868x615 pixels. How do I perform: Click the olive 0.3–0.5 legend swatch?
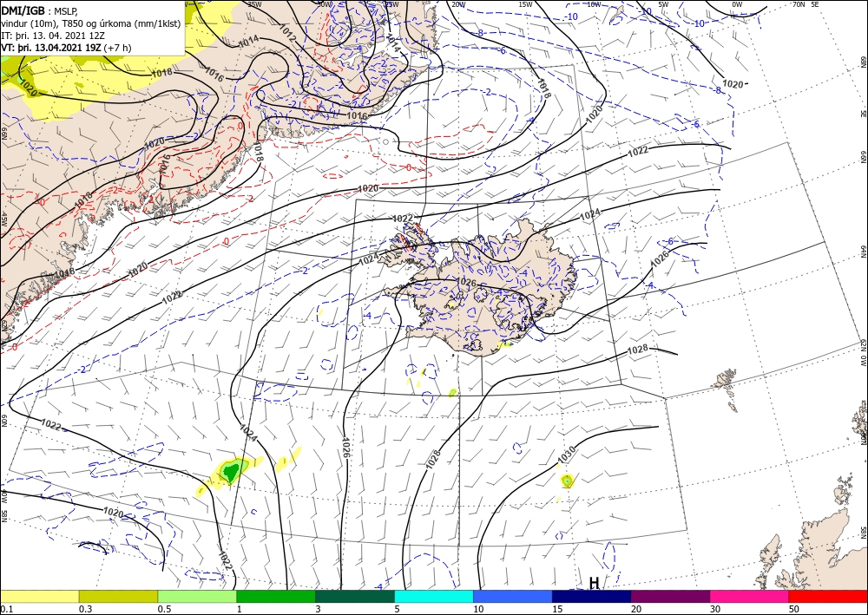118,596
